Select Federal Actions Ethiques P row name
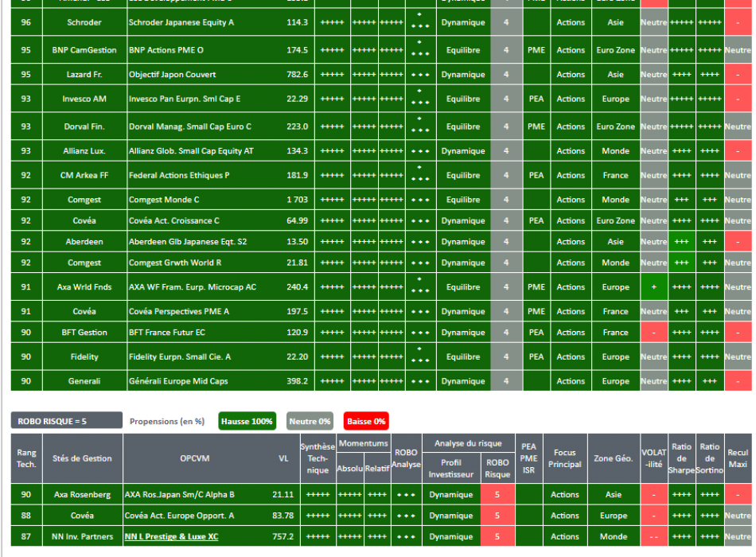Image resolution: width=756 pixels, height=557 pixels. pos(179,175)
